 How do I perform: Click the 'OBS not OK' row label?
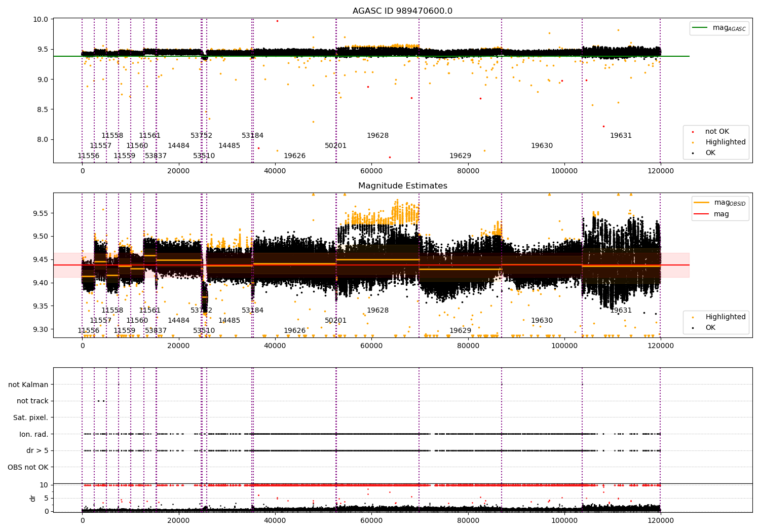coord(28,467)
